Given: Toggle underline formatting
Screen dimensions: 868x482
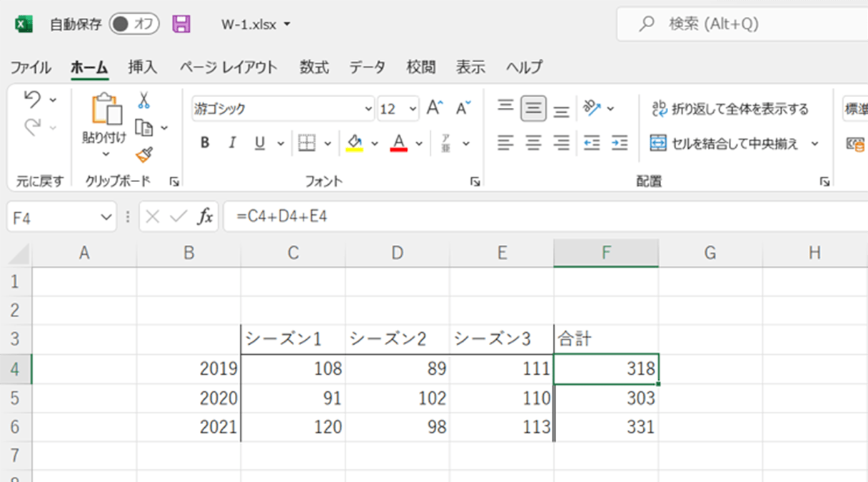Looking at the screenshot, I should pos(260,143).
